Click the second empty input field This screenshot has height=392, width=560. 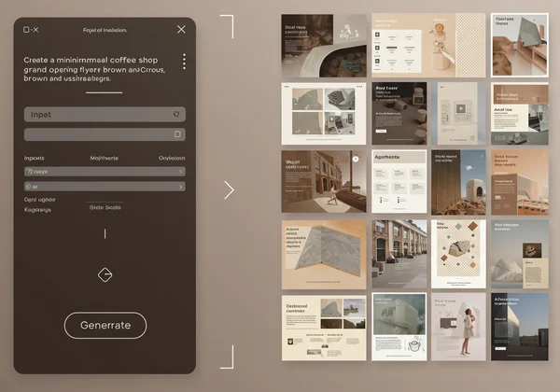[x=105, y=134]
